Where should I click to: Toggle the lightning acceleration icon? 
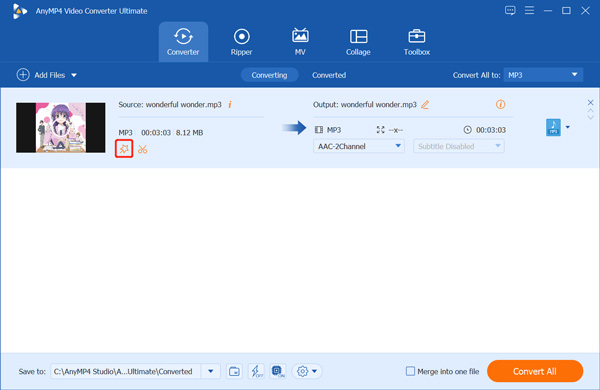[x=256, y=371]
